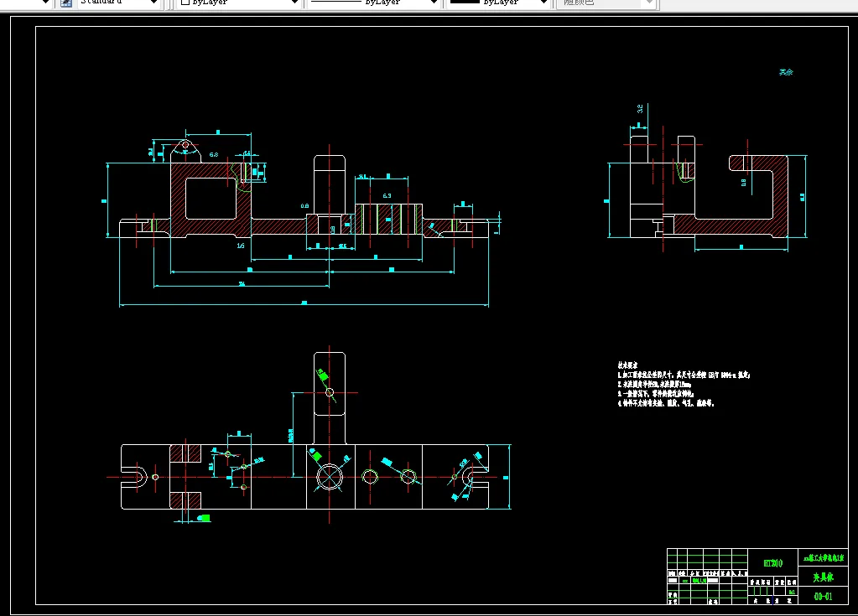Select the large crossed circle in top view
The height and width of the screenshot is (616, 858).
tap(330, 477)
